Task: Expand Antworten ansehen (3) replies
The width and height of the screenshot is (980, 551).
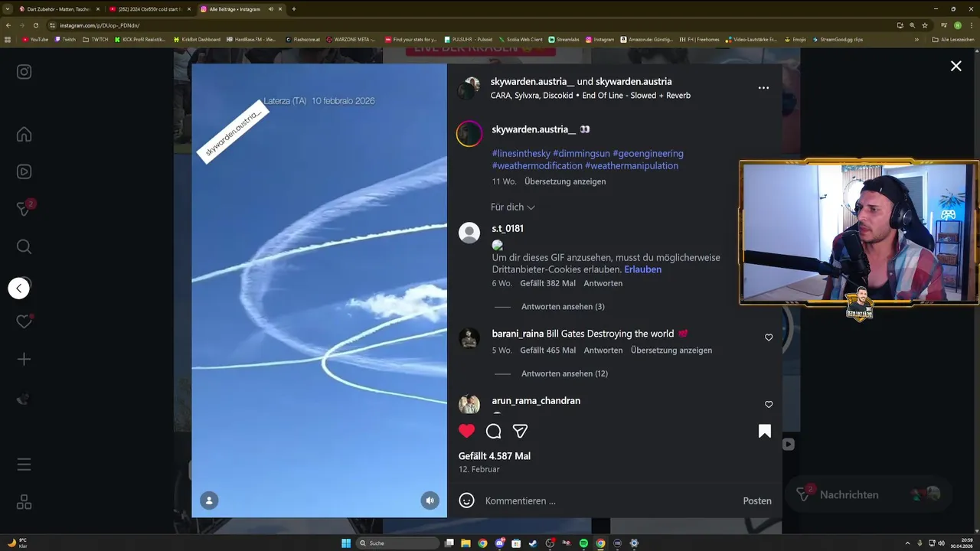Action: pyautogui.click(x=563, y=307)
